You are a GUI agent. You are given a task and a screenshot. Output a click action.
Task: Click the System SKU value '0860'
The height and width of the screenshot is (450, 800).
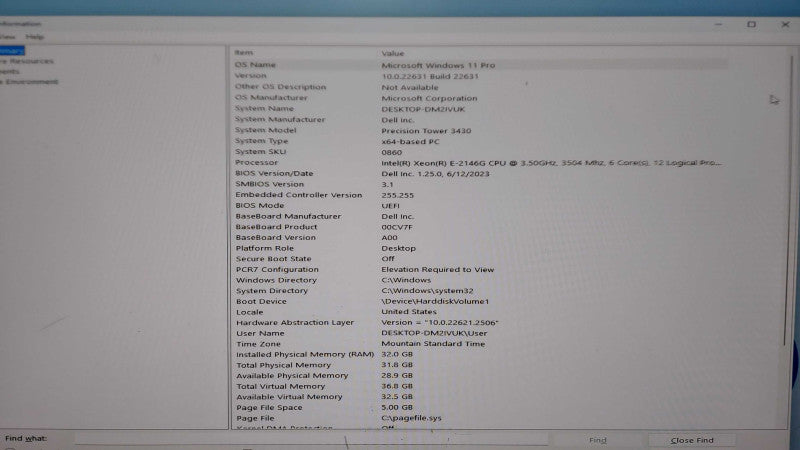391,152
